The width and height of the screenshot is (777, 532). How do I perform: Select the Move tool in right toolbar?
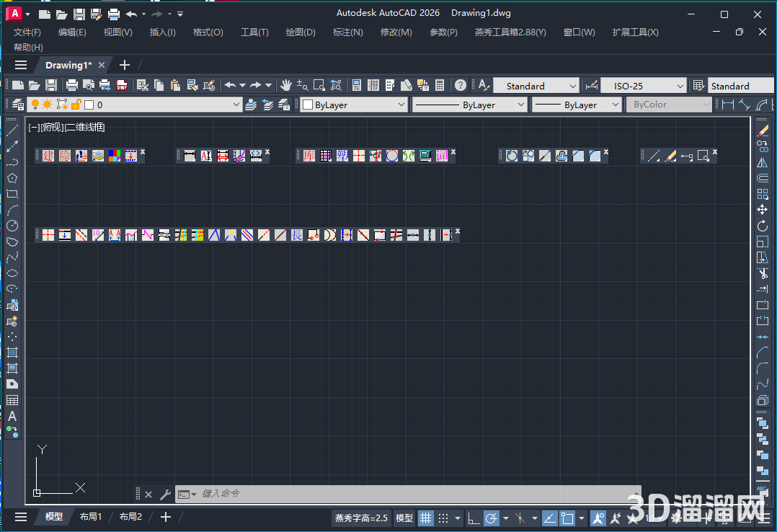tap(762, 210)
